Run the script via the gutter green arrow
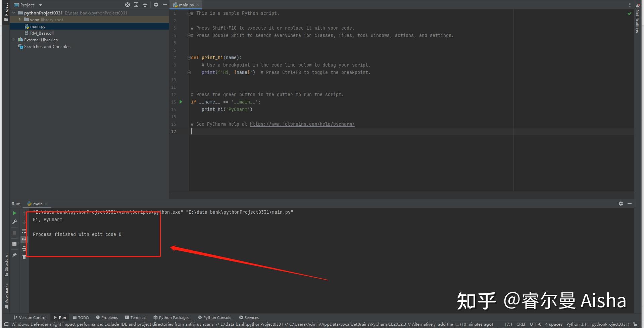This screenshot has width=644, height=328. coord(181,102)
